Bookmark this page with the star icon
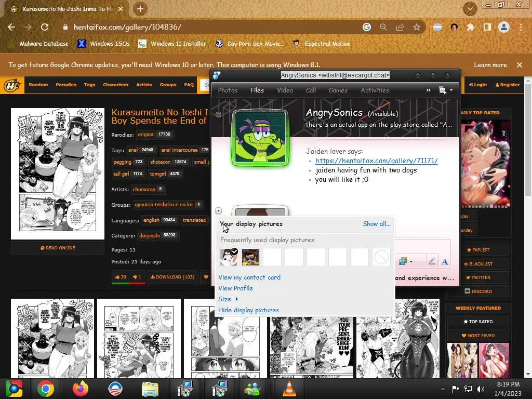Screen dimensions: 532x399 (x=417, y=27)
